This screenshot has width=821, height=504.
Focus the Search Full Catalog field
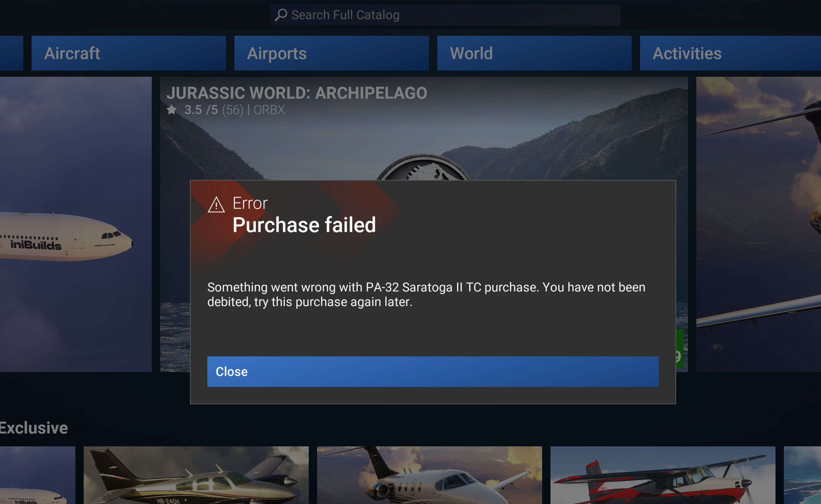click(445, 15)
